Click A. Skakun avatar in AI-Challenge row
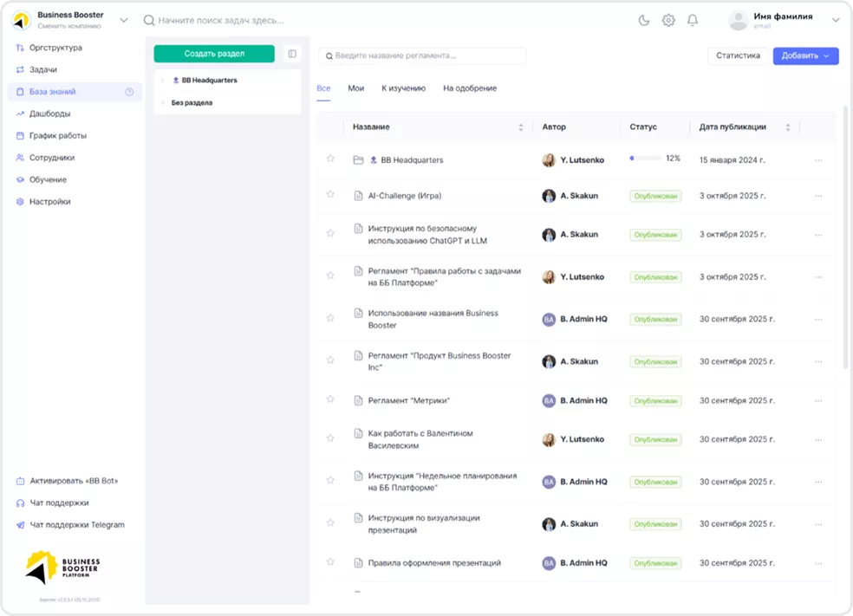Screen dimensions: 853x616 click(549, 196)
